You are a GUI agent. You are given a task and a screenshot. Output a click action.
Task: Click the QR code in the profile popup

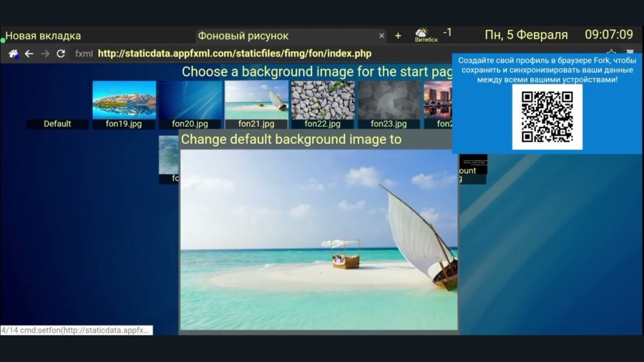[547, 117]
